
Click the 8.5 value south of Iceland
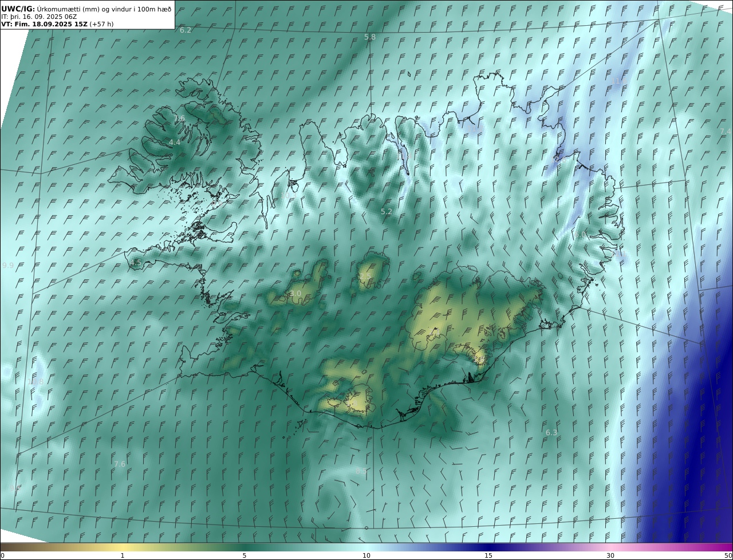coord(361,471)
